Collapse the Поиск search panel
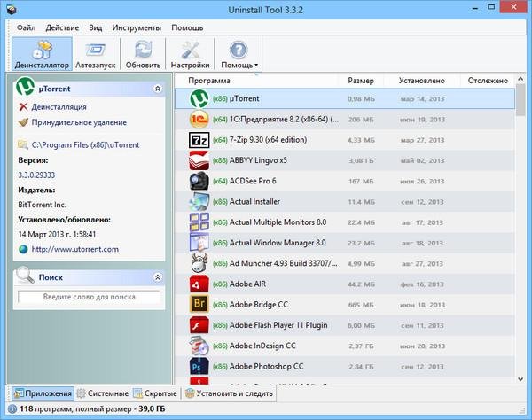This screenshot has height=420, width=532. coord(158,277)
